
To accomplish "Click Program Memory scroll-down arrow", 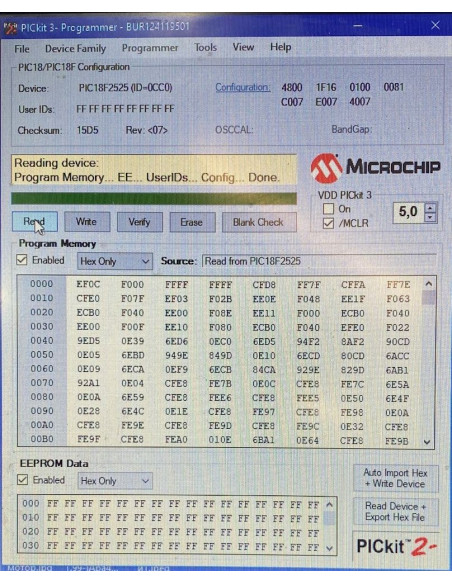I will tap(427, 442).
